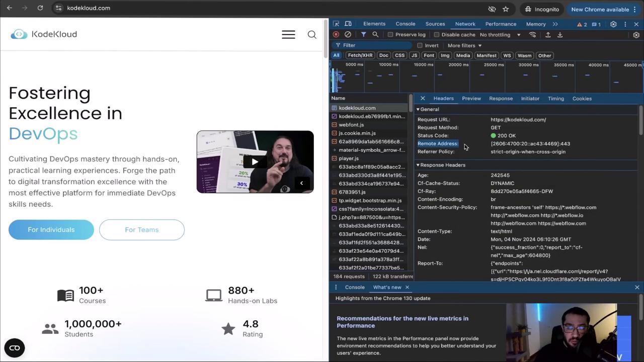Image resolution: width=644 pixels, height=362 pixels.
Task: Select the All request type filter
Action: (x=336, y=55)
